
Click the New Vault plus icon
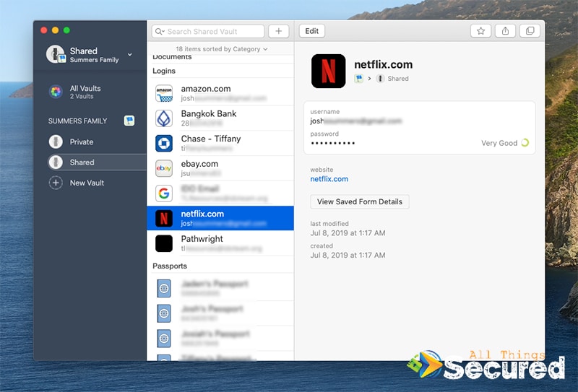[56, 183]
